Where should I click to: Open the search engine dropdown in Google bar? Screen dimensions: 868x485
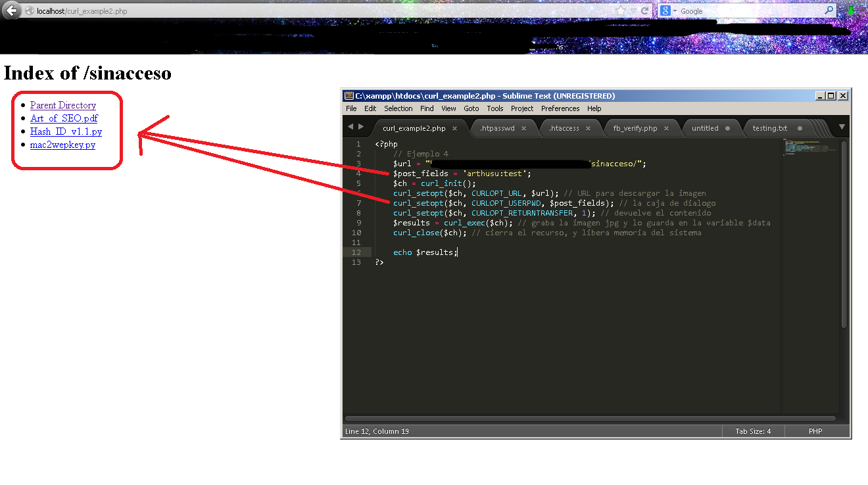tap(674, 11)
